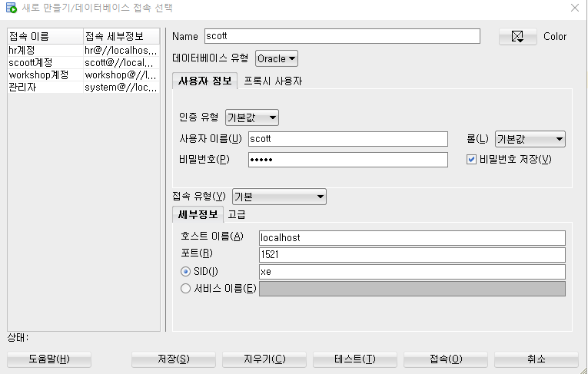This screenshot has width=588, height=374.
Task: Close the connection dialog window
Action: click(x=574, y=8)
